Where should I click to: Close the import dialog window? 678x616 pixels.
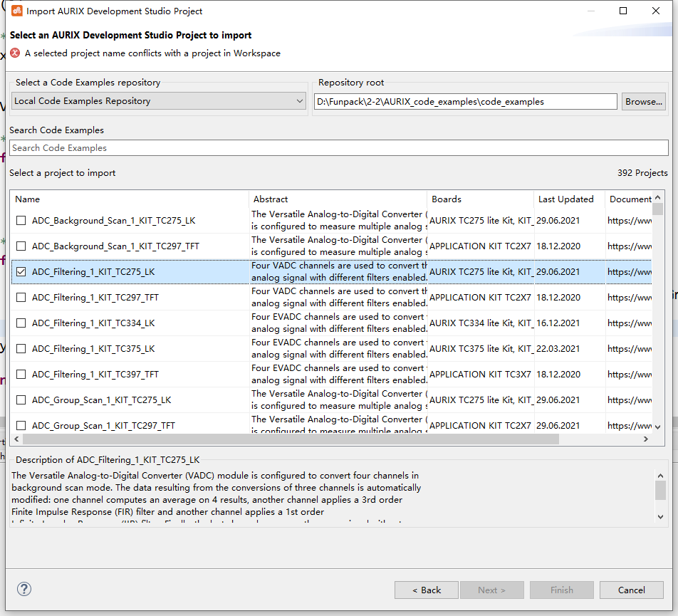tap(656, 11)
